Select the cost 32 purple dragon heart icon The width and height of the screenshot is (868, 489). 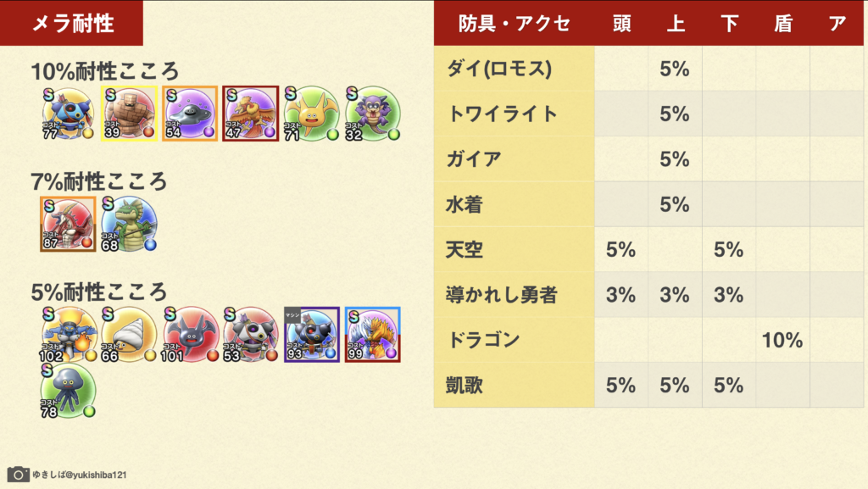point(372,114)
